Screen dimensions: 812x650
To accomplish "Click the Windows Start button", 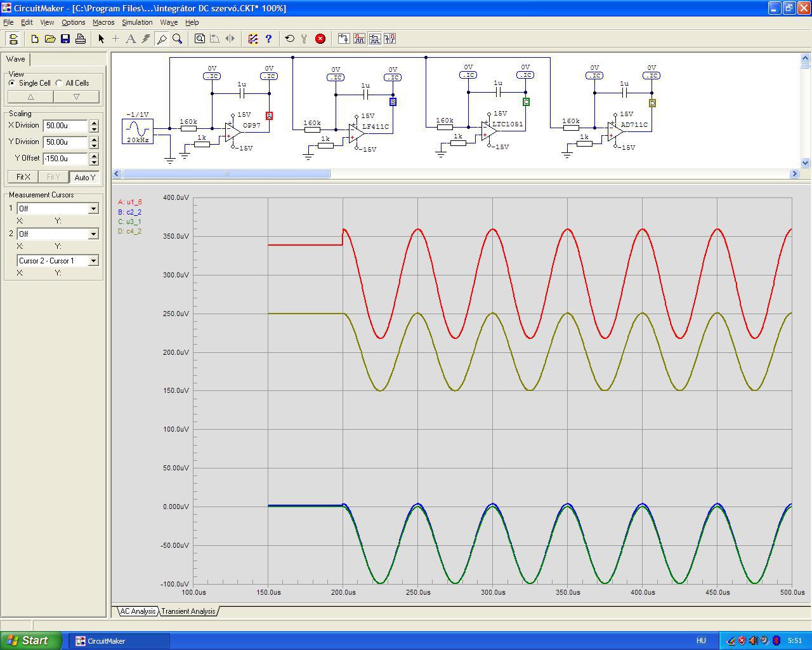I will [30, 640].
